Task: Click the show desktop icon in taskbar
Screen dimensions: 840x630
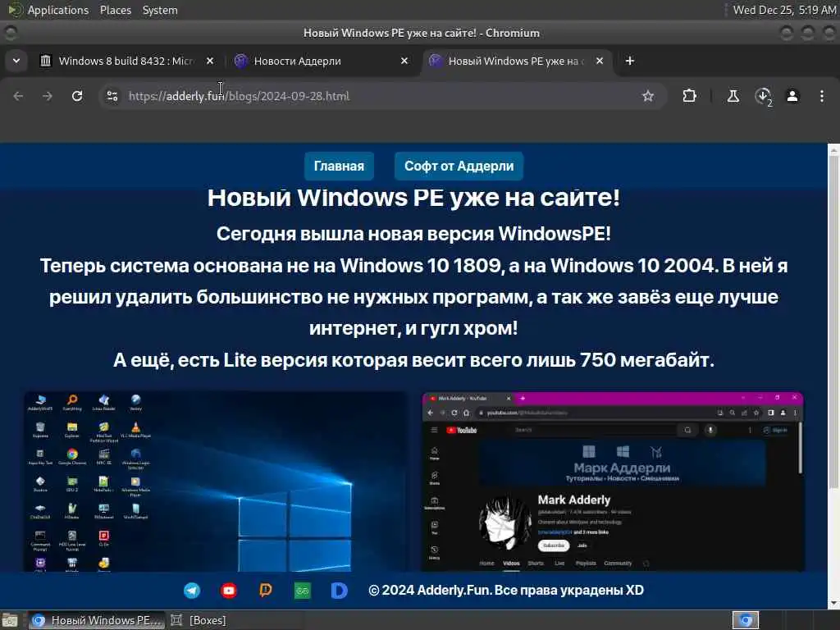Action: pos(10,620)
